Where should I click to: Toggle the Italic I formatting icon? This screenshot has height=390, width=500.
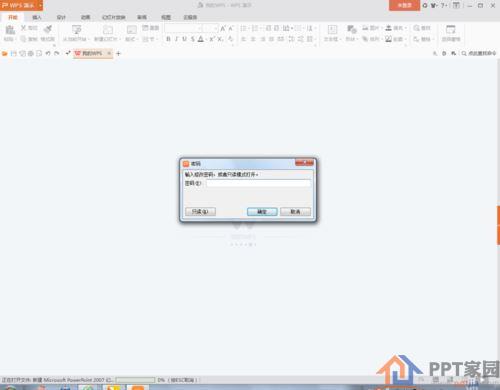pyautogui.click(x=176, y=39)
